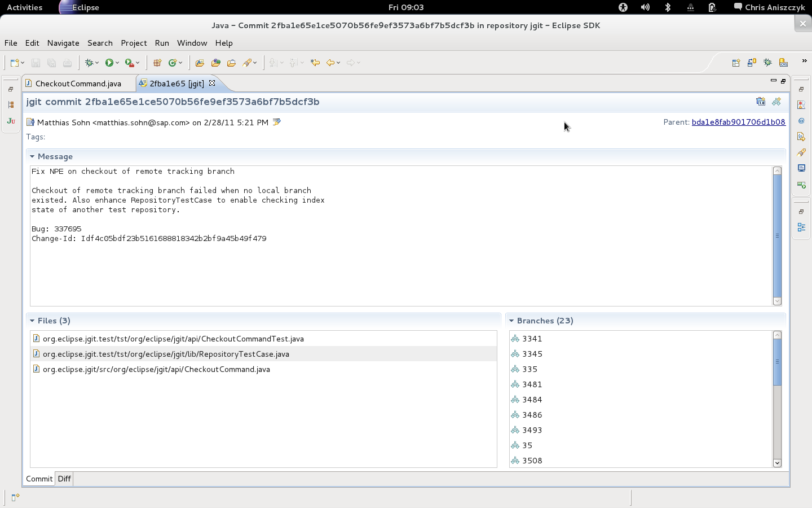This screenshot has height=508, width=812.
Task: Click the Create Tag icon in commit header
Action: point(761,102)
